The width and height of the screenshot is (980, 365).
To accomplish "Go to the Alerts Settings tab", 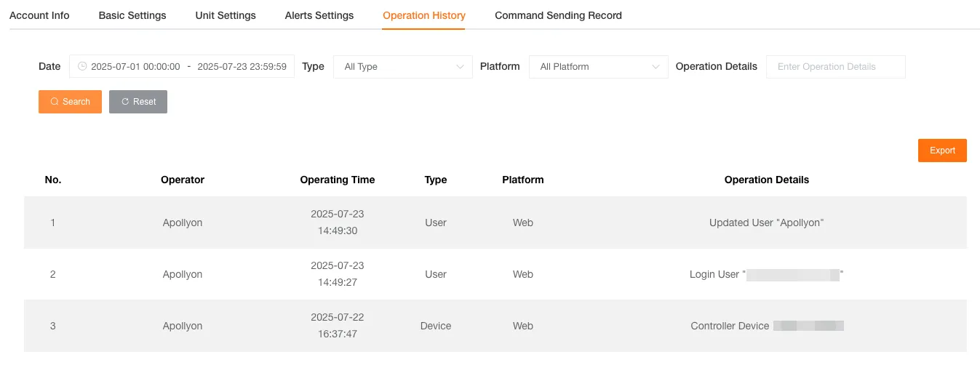I will pyautogui.click(x=319, y=15).
